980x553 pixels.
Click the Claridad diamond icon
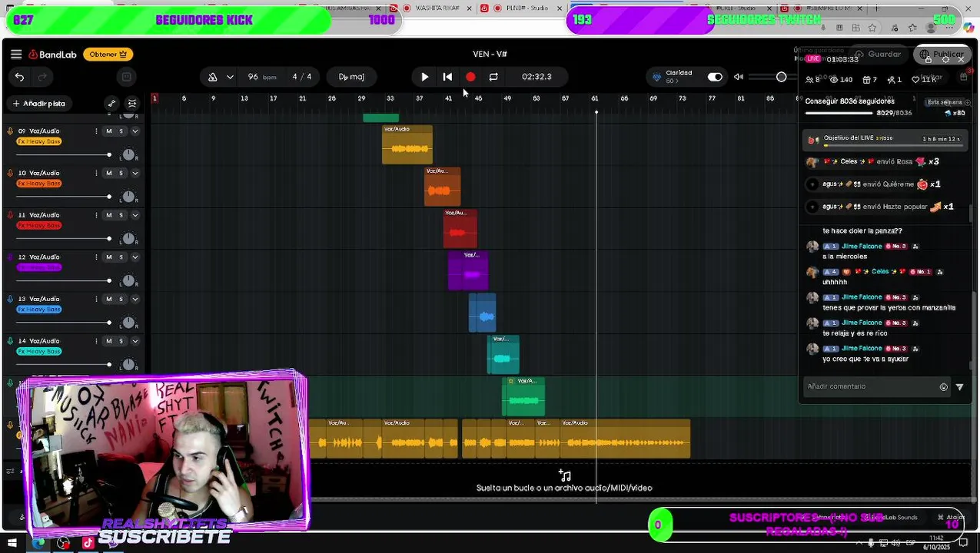coord(656,77)
